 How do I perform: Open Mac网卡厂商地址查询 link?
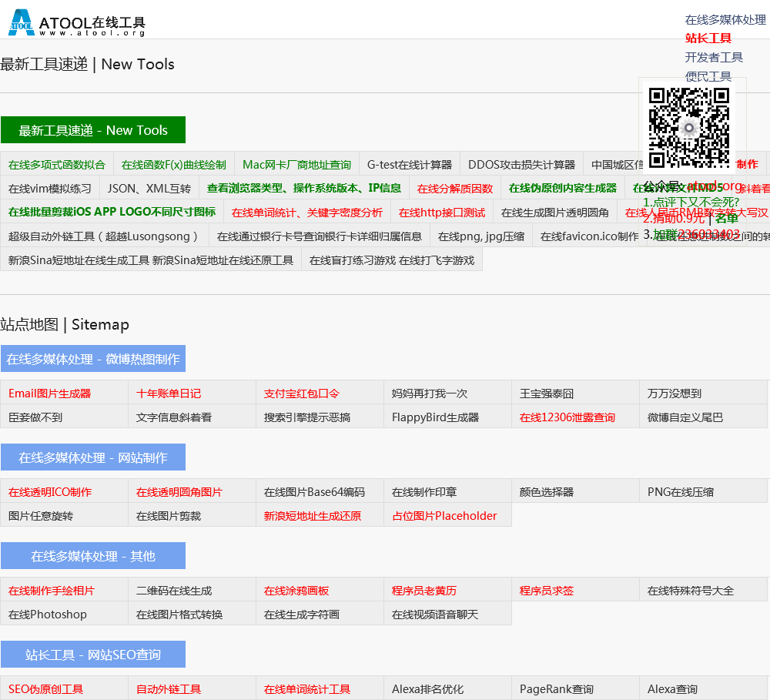point(296,165)
